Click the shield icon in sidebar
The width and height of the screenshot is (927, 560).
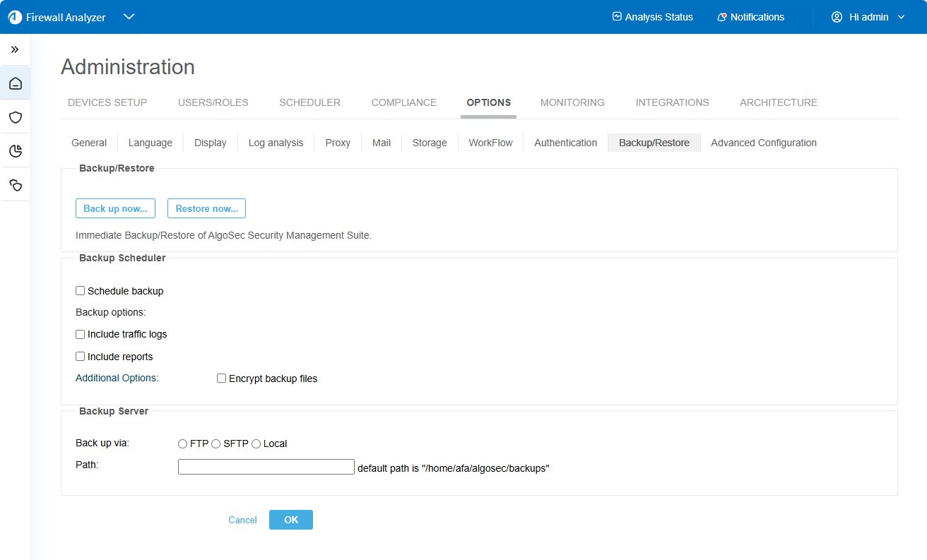point(16,117)
